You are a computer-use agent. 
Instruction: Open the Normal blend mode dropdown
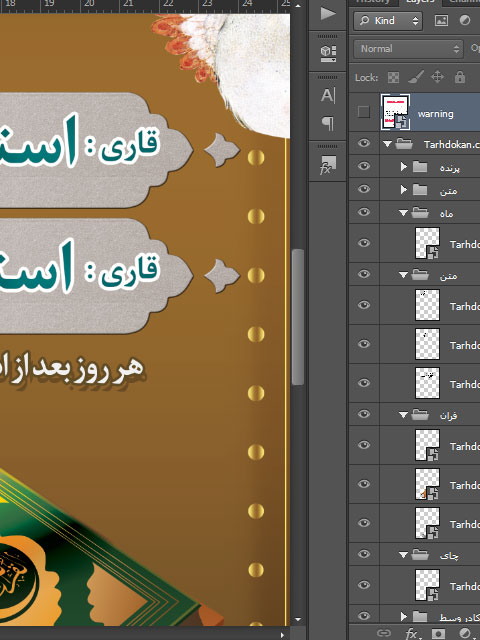408,49
